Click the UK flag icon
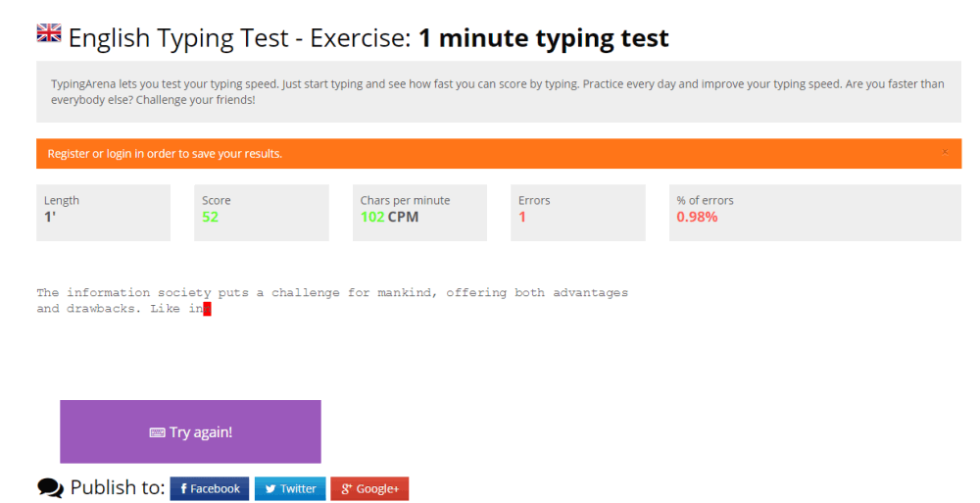The height and width of the screenshot is (503, 980). [x=49, y=32]
